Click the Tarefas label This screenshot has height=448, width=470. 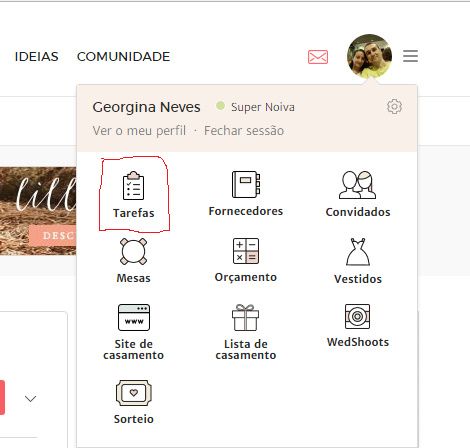click(x=134, y=213)
